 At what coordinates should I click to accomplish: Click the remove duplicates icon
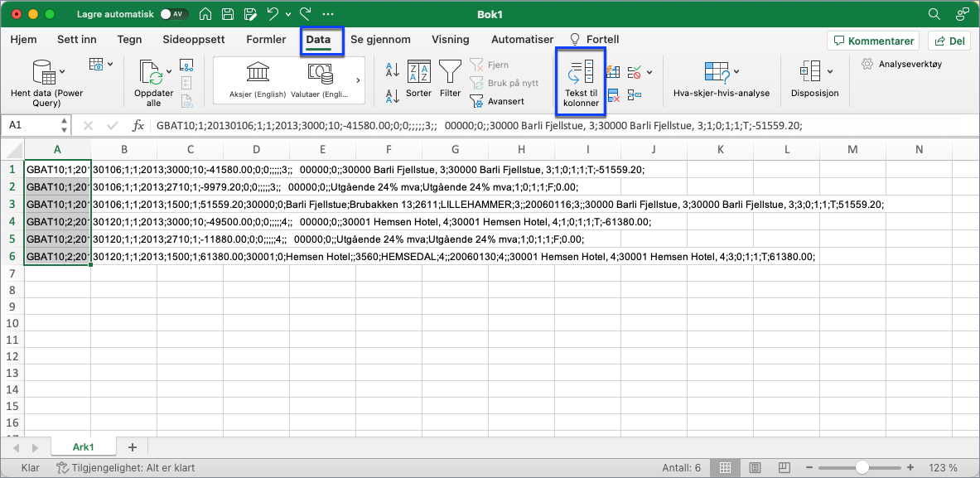coord(613,95)
